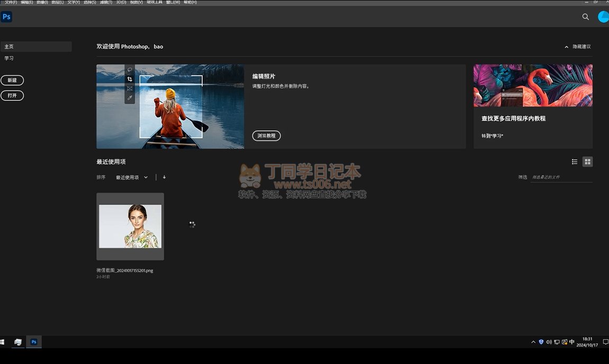Collapse suggestions with 隐藏建议 chevron
Viewport: 609px width, 364px height.
tap(567, 47)
